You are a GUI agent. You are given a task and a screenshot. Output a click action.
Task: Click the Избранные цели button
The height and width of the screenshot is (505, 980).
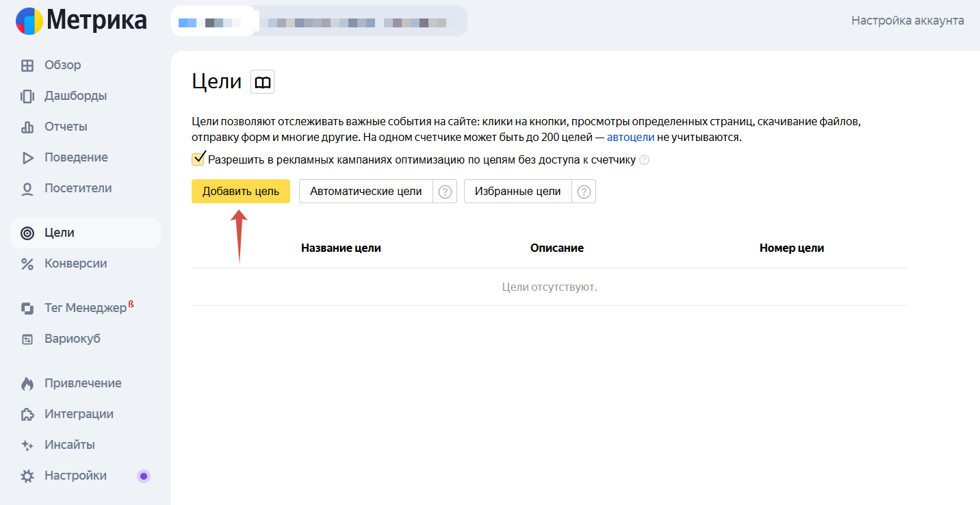[x=517, y=192]
